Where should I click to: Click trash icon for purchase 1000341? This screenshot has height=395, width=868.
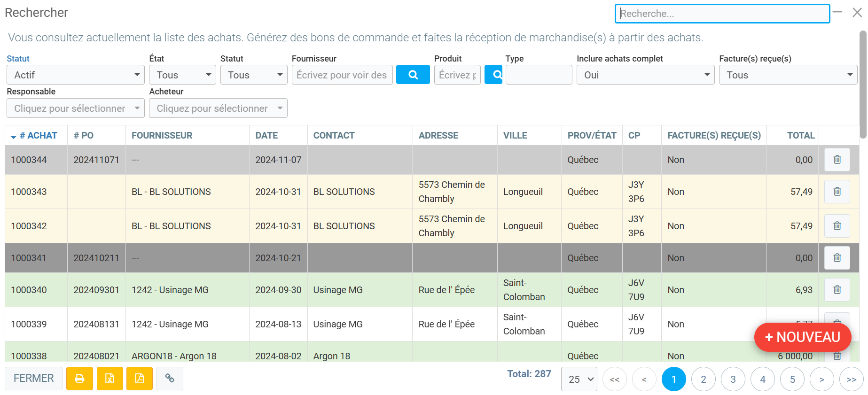pos(837,258)
